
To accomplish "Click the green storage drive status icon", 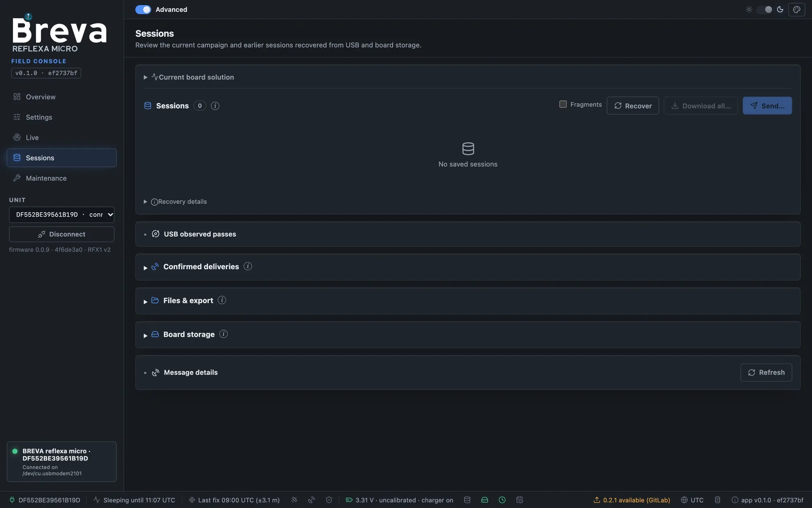I will [485, 500].
